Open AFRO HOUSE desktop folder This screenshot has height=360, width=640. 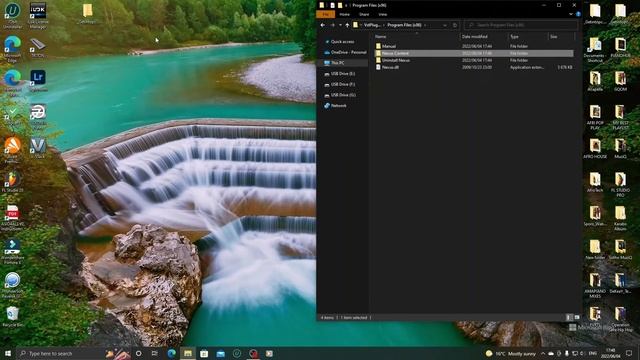595,149
